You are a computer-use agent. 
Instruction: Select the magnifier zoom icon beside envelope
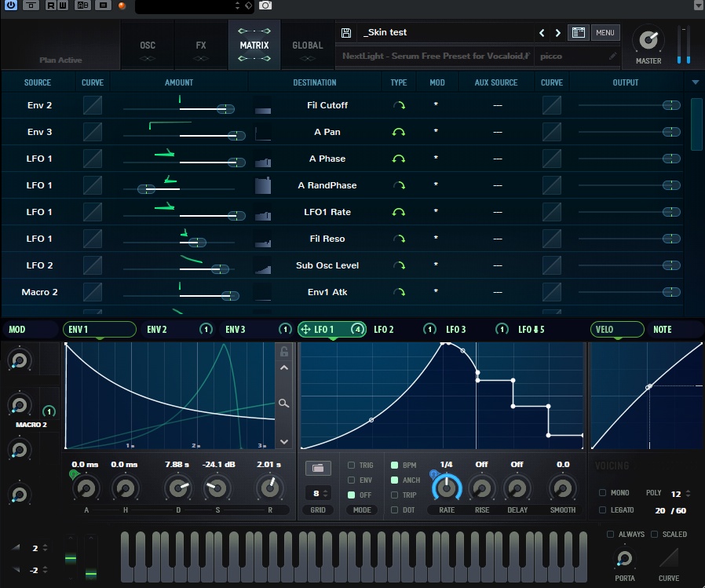pos(284,403)
